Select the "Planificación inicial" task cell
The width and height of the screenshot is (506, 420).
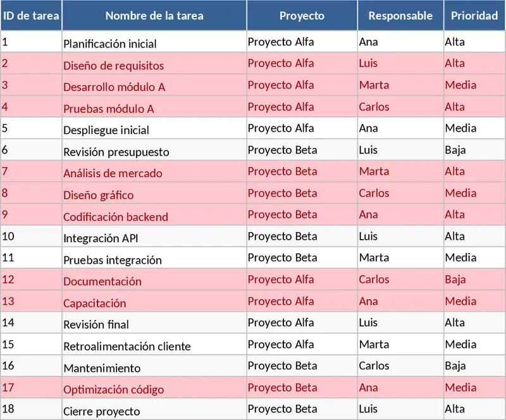(110, 44)
